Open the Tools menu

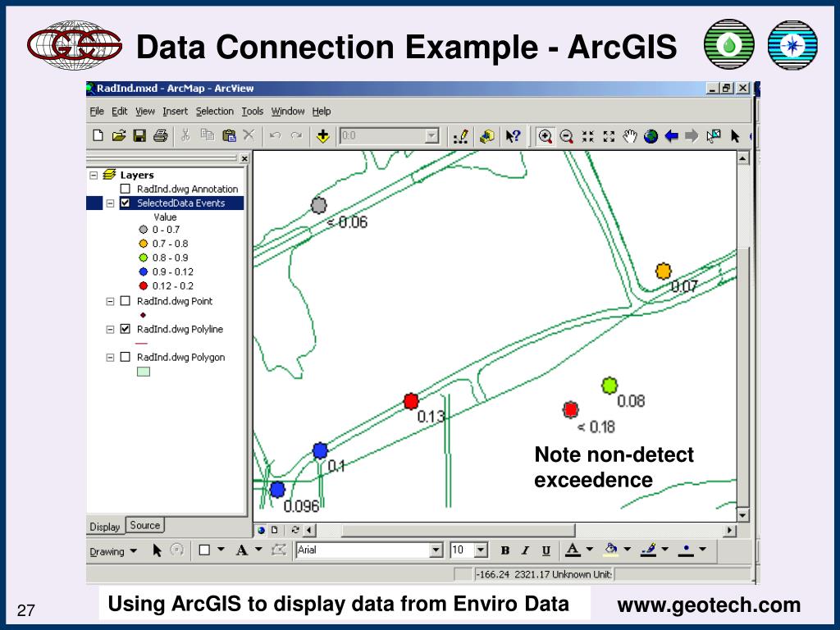[x=252, y=111]
